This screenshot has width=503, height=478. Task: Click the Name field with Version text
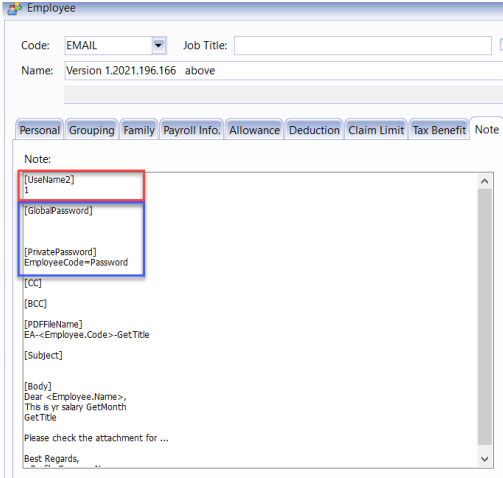284,71
